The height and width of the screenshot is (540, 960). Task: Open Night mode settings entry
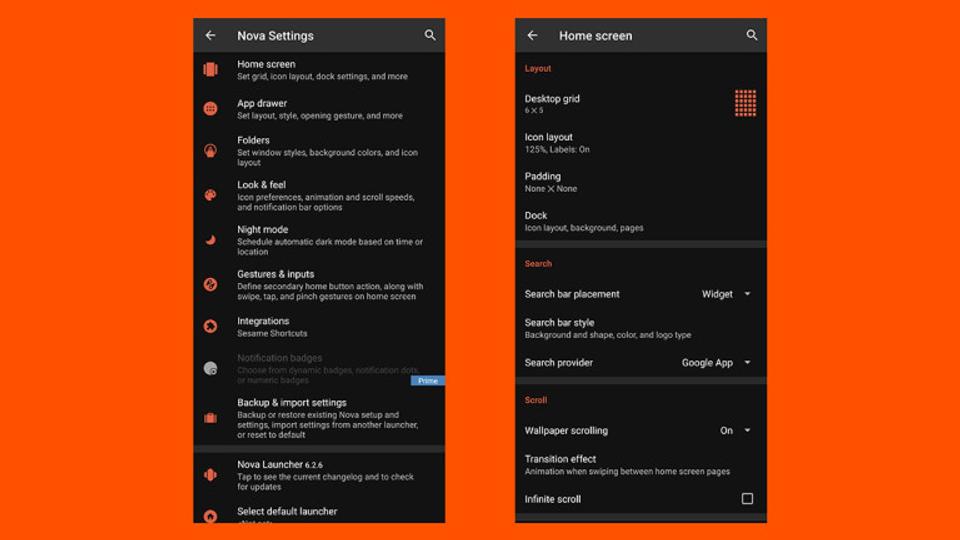(x=319, y=240)
